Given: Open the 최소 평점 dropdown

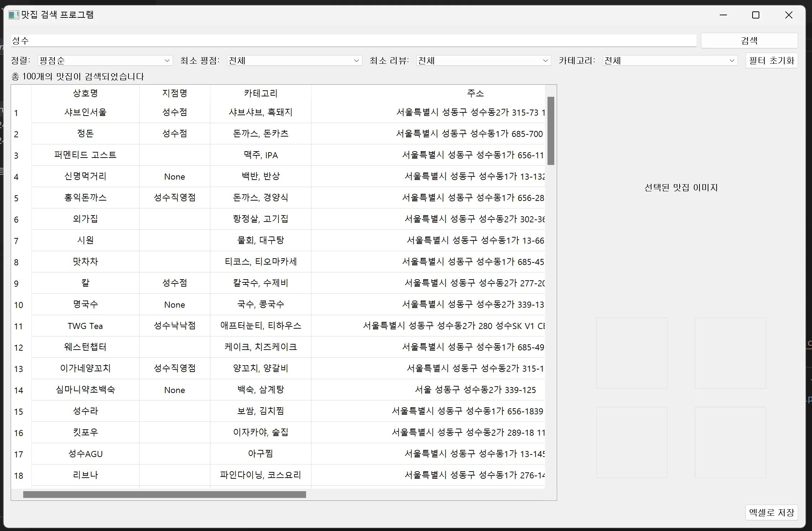Looking at the screenshot, I should pos(294,60).
